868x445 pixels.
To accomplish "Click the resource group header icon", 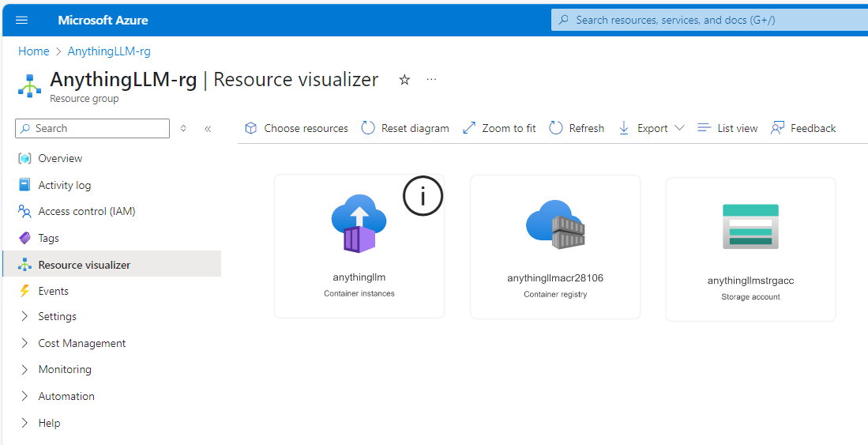I will 29,85.
